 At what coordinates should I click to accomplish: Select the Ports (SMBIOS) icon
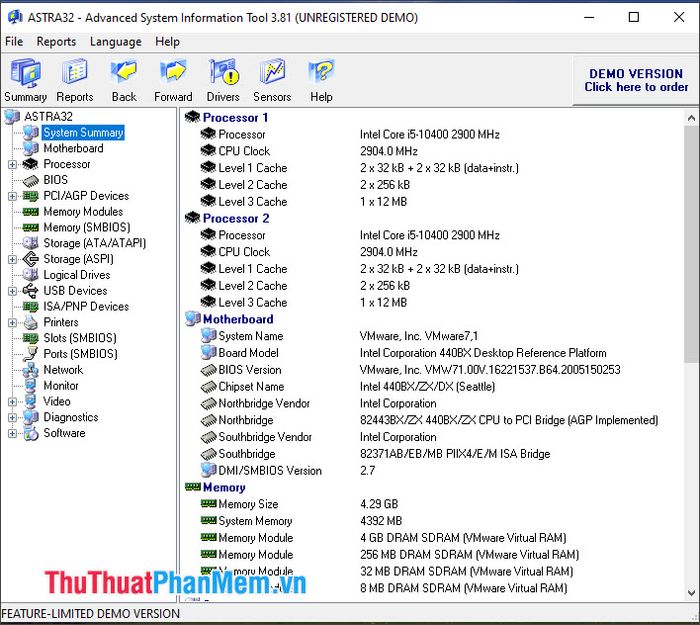31,354
